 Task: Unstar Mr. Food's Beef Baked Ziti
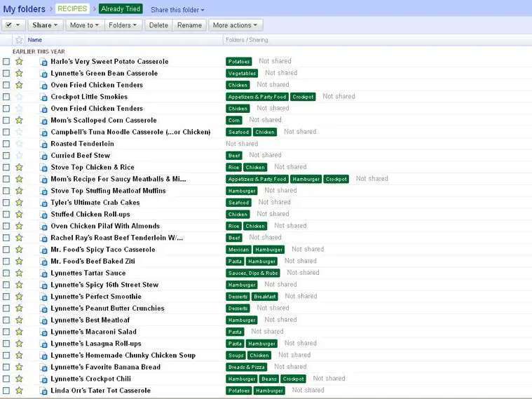point(19,261)
